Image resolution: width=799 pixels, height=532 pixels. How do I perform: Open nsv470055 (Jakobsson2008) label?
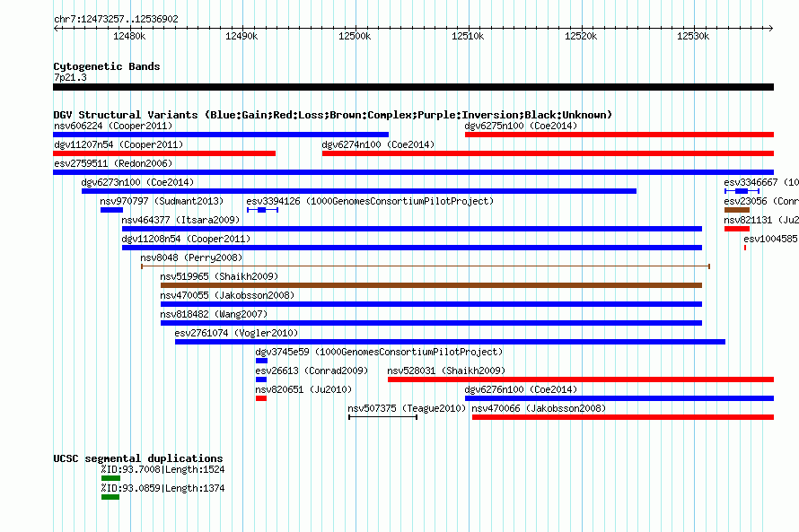227,295
